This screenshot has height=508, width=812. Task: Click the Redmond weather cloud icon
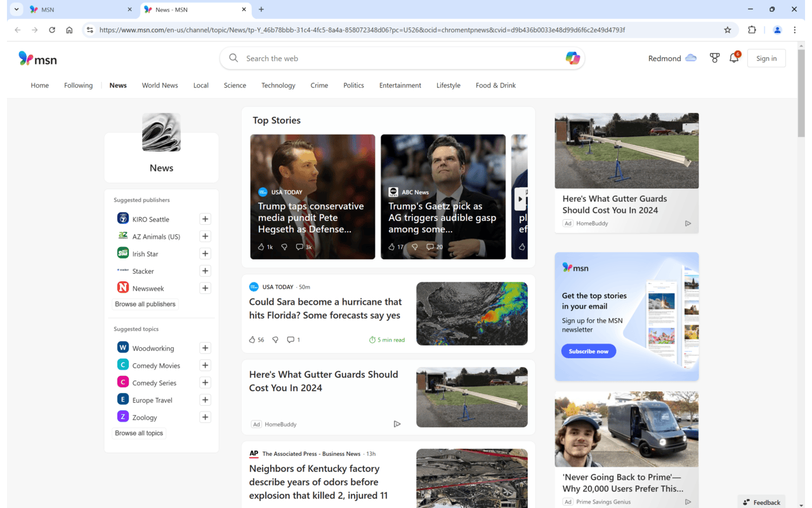[x=690, y=58]
